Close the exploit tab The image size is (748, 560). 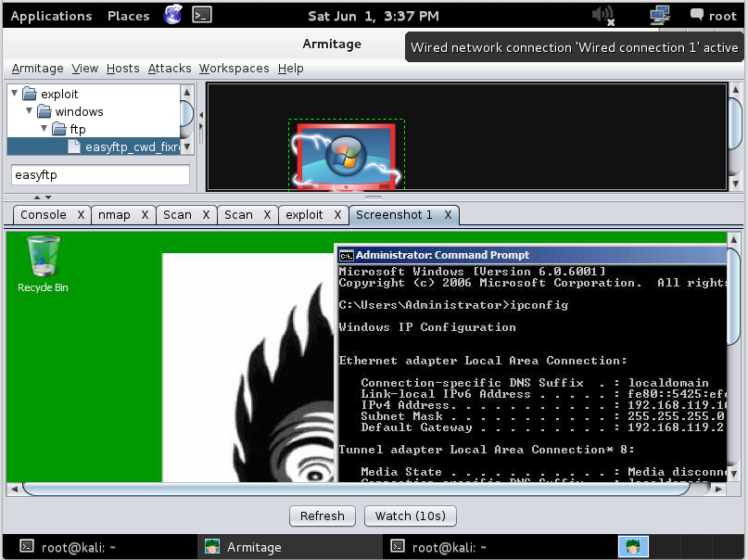coord(337,215)
